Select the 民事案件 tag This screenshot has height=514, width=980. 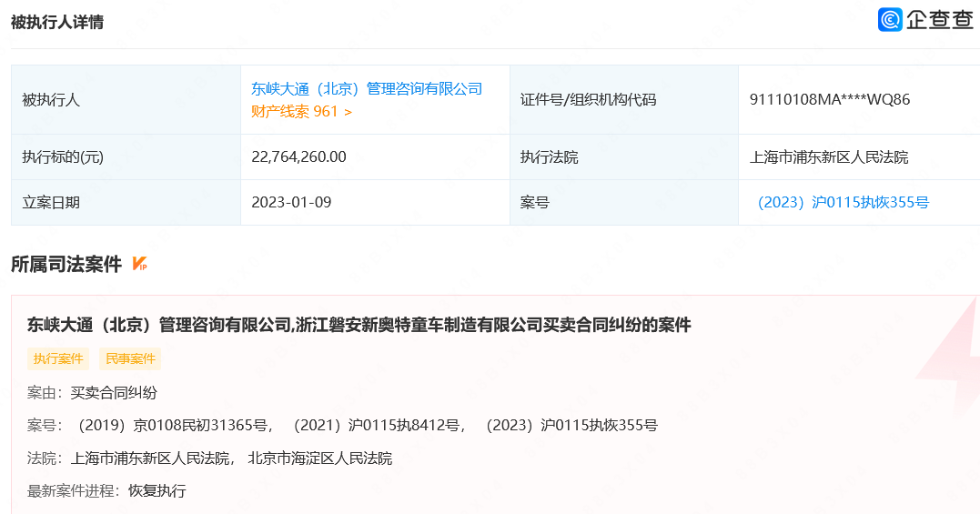click(x=130, y=358)
